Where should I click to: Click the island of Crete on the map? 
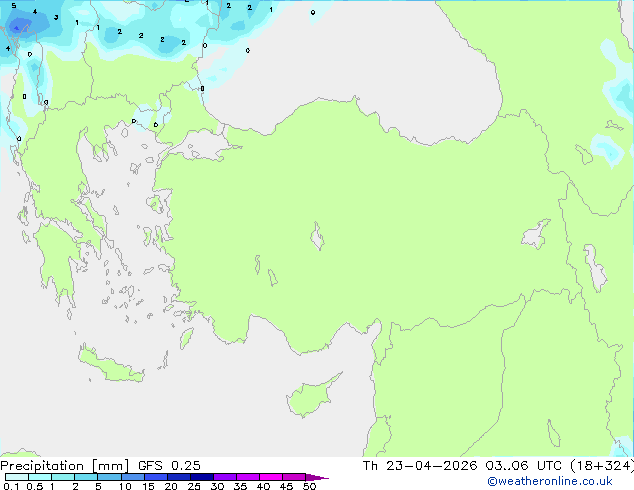coord(110,365)
